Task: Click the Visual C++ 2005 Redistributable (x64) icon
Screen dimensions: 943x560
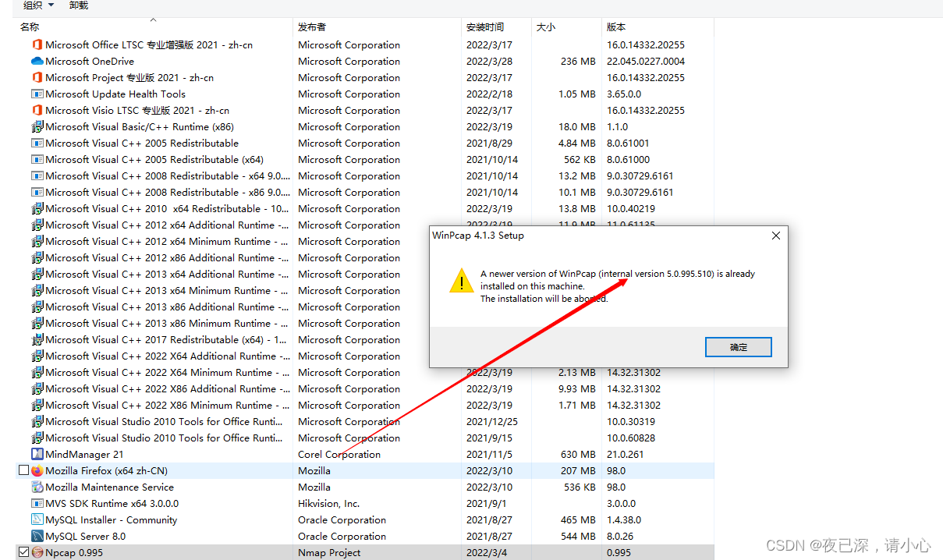Action: 37,159
